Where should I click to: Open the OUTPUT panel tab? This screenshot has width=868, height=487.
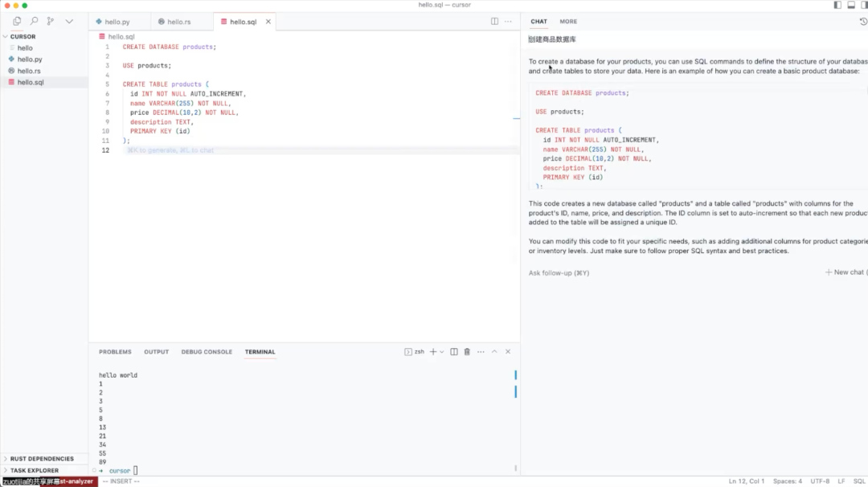[x=156, y=352]
